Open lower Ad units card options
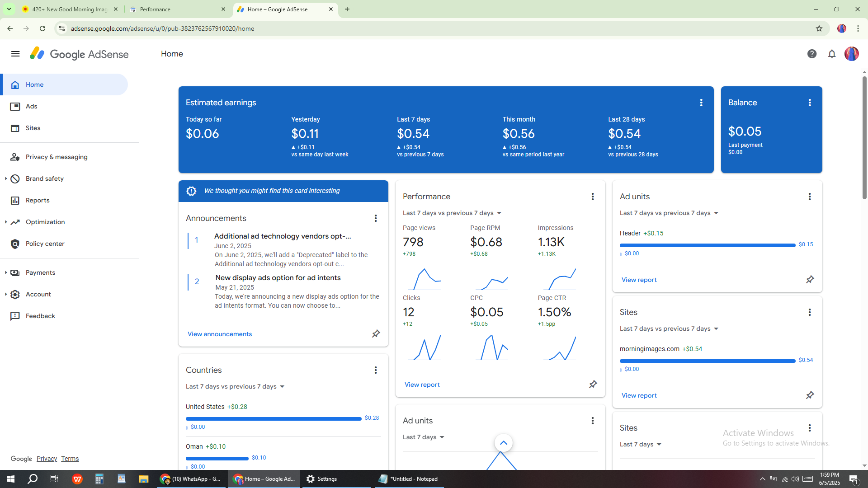This screenshot has height=488, width=868. (593, 421)
